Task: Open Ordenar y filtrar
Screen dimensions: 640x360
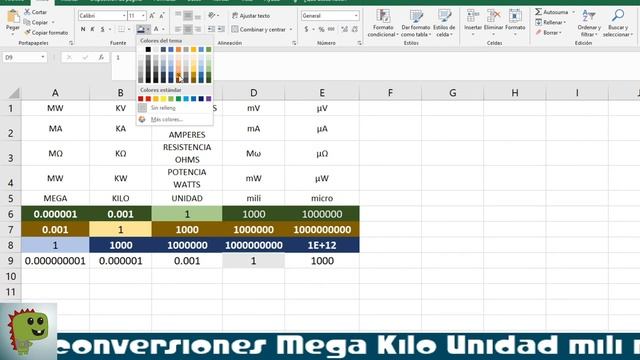Action: pos(589,23)
